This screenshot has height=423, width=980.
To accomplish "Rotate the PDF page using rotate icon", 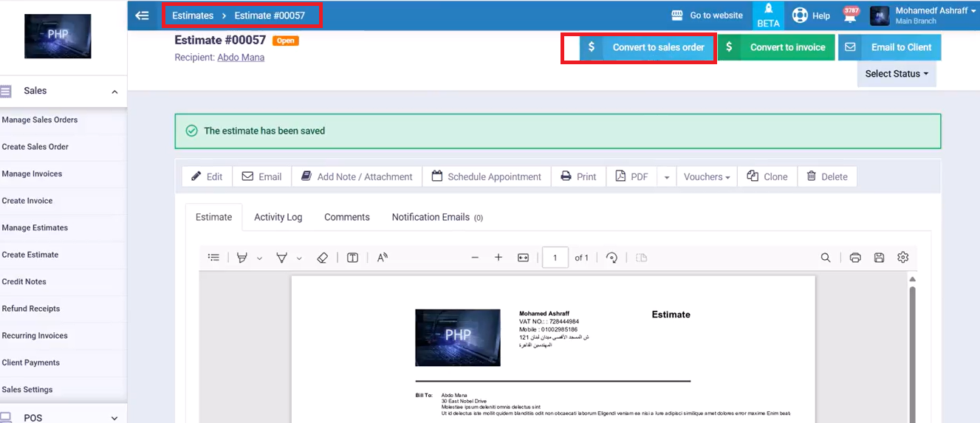I will coord(611,258).
